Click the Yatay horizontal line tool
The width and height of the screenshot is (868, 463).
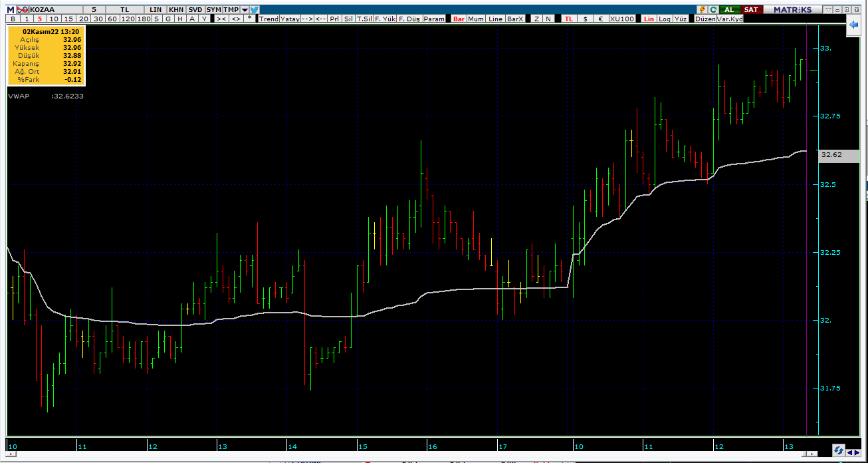289,19
